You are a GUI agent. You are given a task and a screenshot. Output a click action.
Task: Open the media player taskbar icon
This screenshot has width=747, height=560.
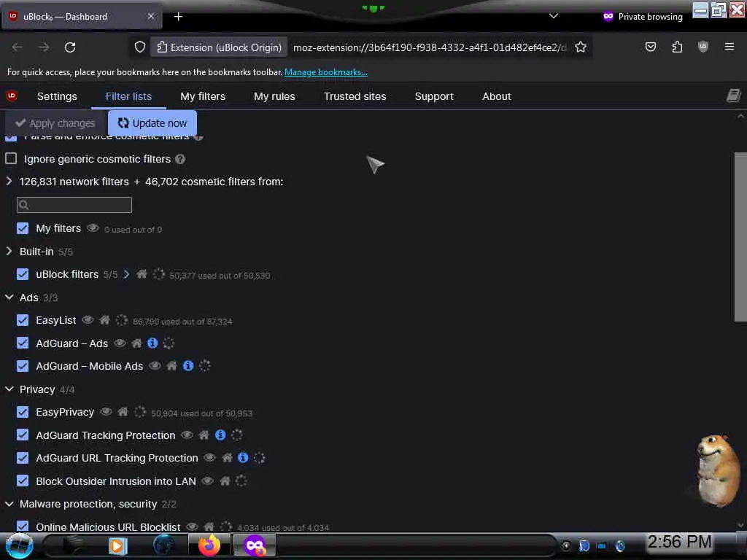pyautogui.click(x=117, y=545)
